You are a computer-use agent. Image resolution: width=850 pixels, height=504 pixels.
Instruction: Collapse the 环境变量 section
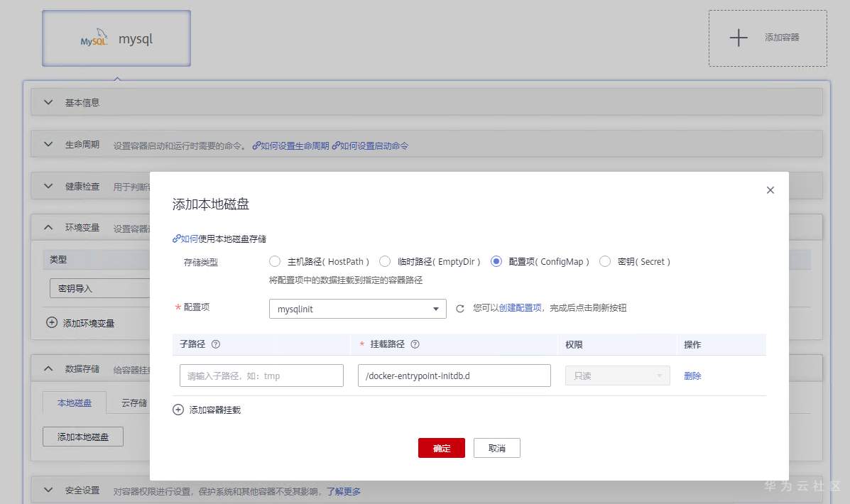click(x=48, y=228)
